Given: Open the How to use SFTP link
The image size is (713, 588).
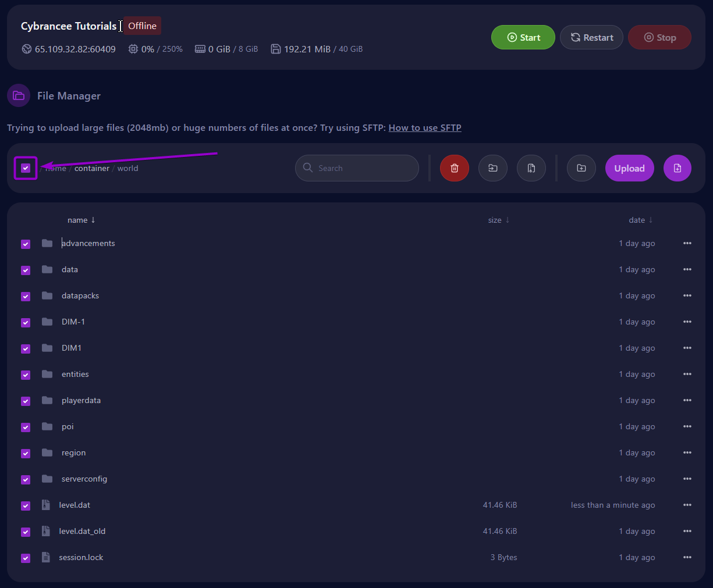Looking at the screenshot, I should coord(425,128).
